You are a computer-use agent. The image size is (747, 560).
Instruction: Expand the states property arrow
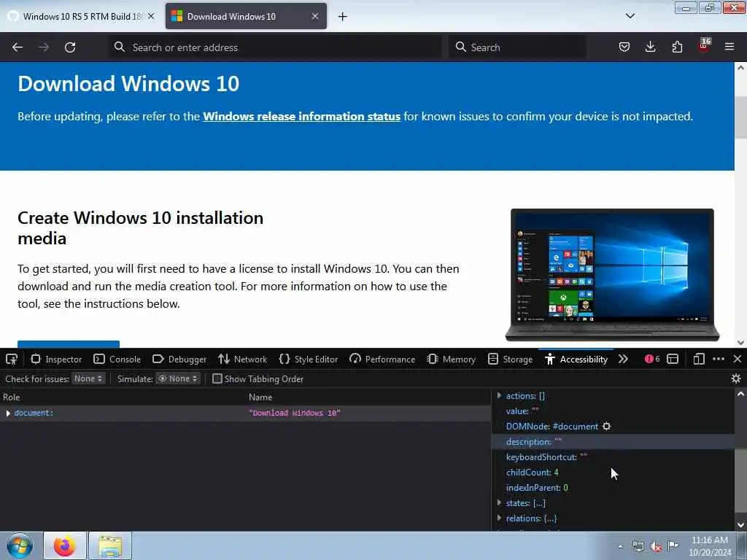[499, 503]
